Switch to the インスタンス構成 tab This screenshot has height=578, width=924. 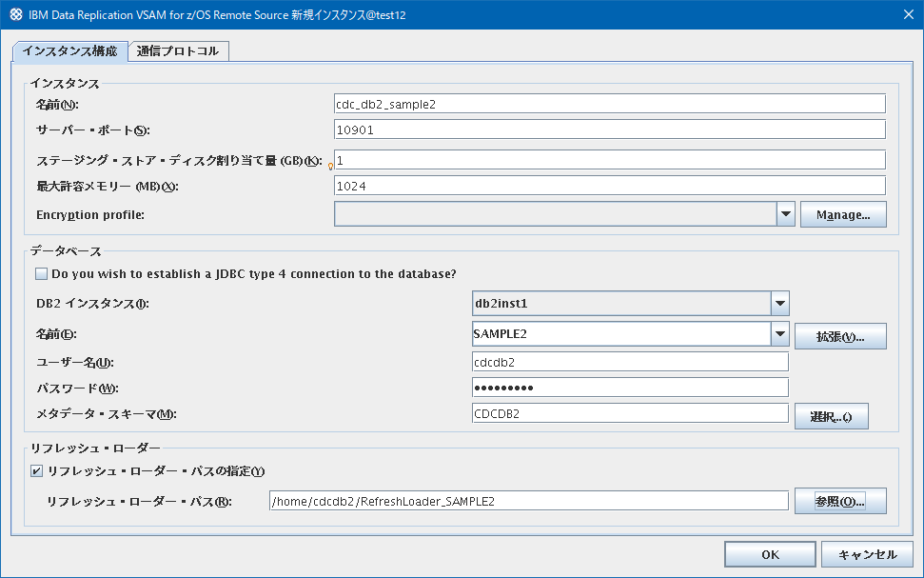[x=69, y=51]
